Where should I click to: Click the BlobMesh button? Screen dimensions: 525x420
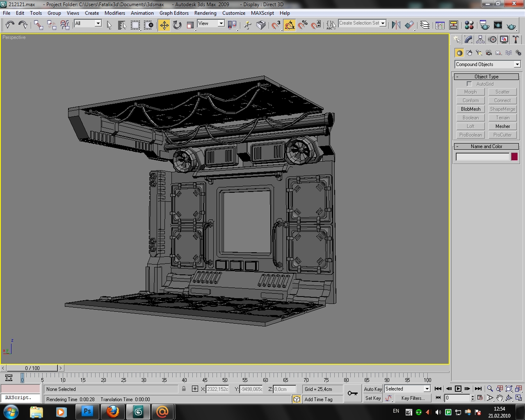click(x=470, y=109)
